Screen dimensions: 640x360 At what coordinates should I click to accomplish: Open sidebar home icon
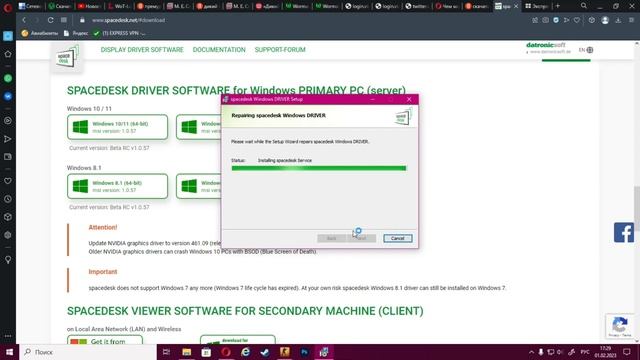pyautogui.click(x=8, y=54)
